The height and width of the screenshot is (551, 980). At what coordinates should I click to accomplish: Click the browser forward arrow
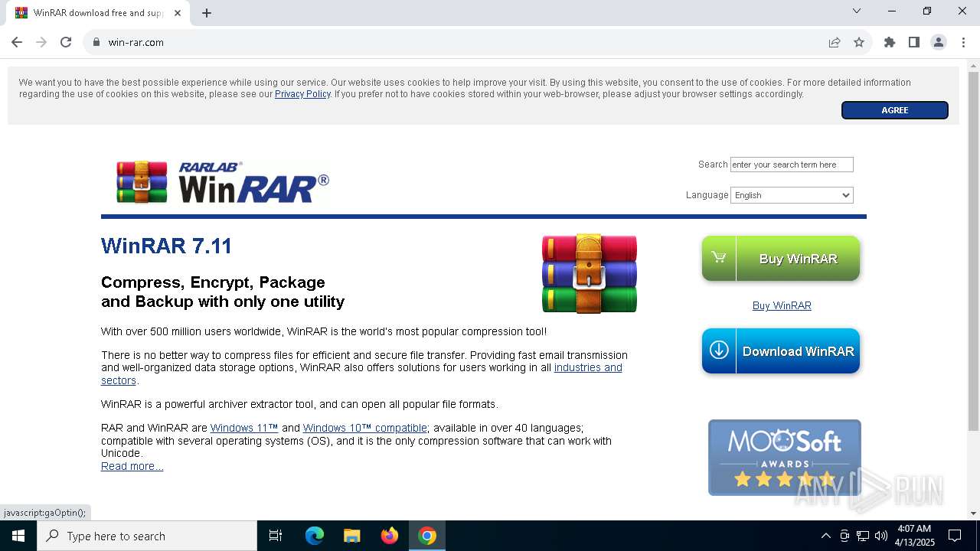coord(41,42)
